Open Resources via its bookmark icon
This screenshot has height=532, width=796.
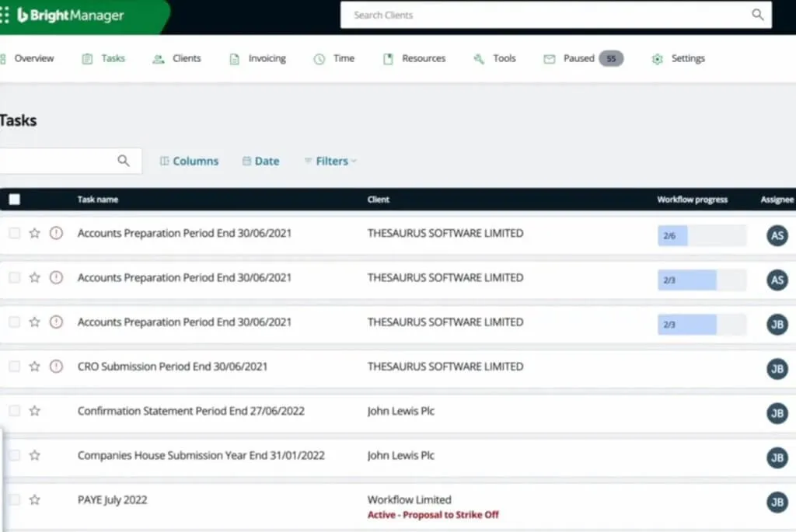point(388,57)
